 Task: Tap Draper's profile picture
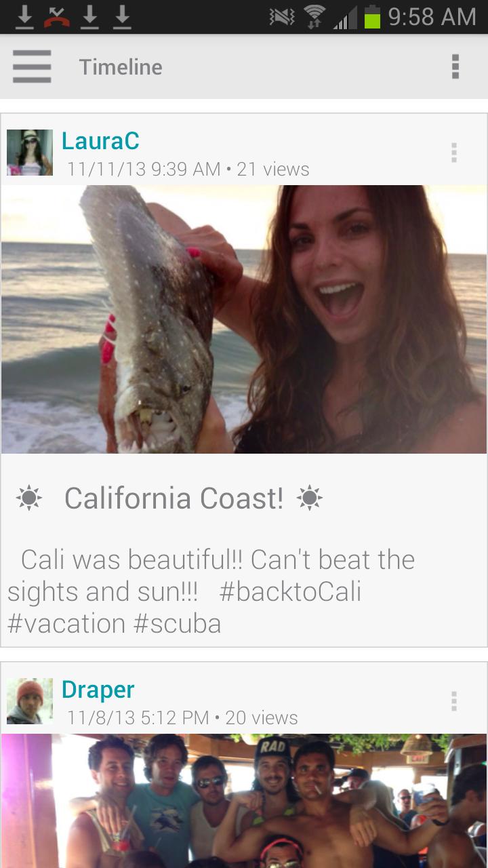point(30,701)
